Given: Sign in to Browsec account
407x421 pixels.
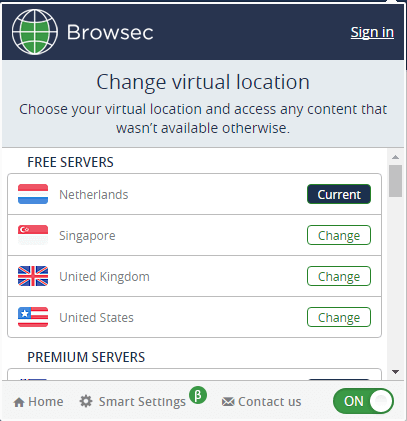Looking at the screenshot, I should tap(372, 33).
